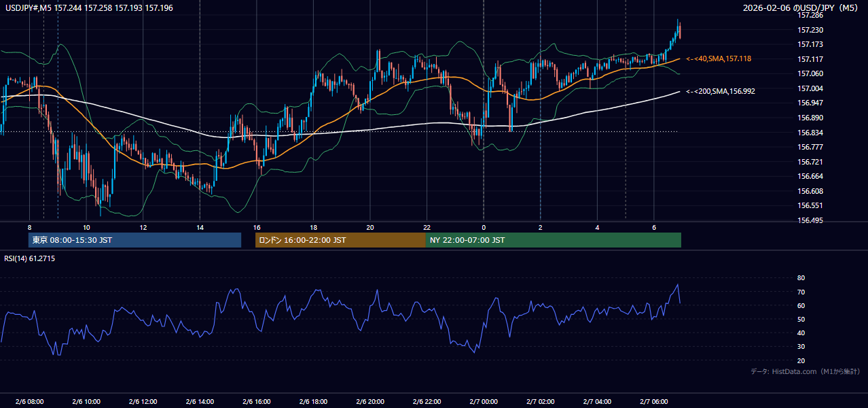Screen dimensions: 868x408
Task: Click the 2/7 00:00 time label
Action: (484, 401)
